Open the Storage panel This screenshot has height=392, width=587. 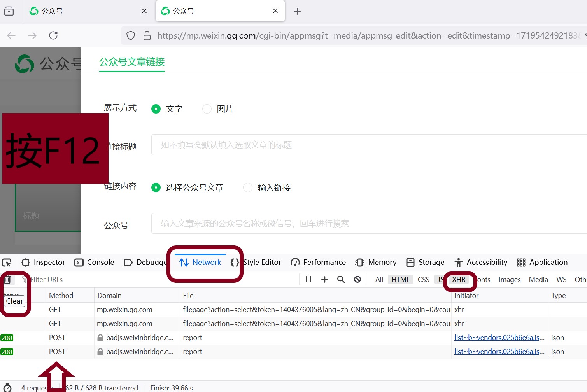[x=425, y=262]
